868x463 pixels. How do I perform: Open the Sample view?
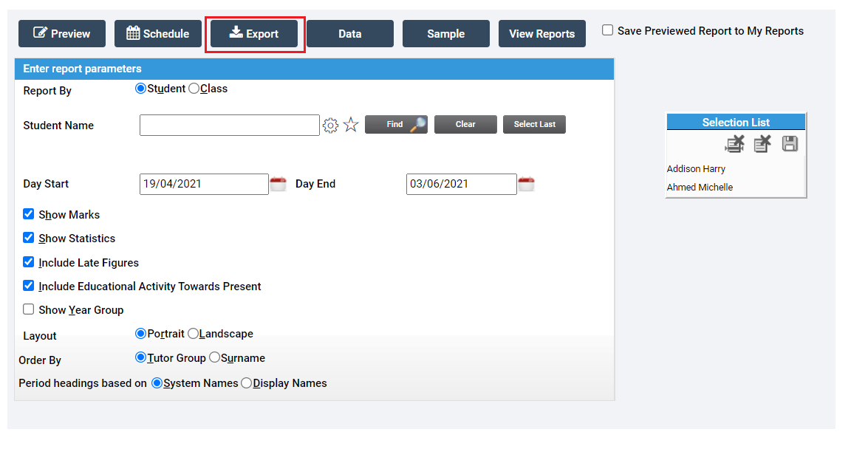coord(445,33)
